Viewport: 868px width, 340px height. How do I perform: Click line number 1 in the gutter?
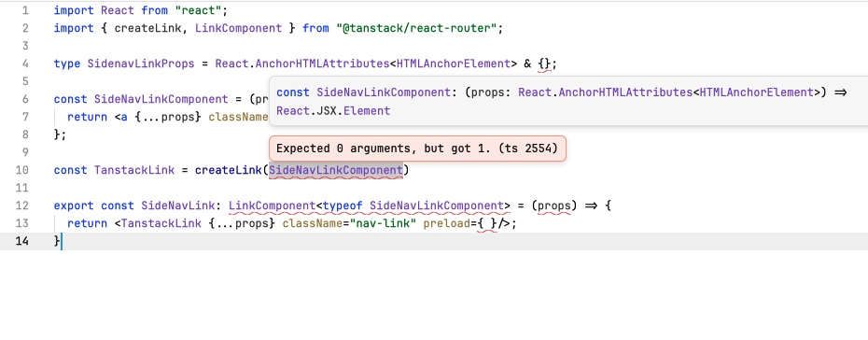(24, 10)
